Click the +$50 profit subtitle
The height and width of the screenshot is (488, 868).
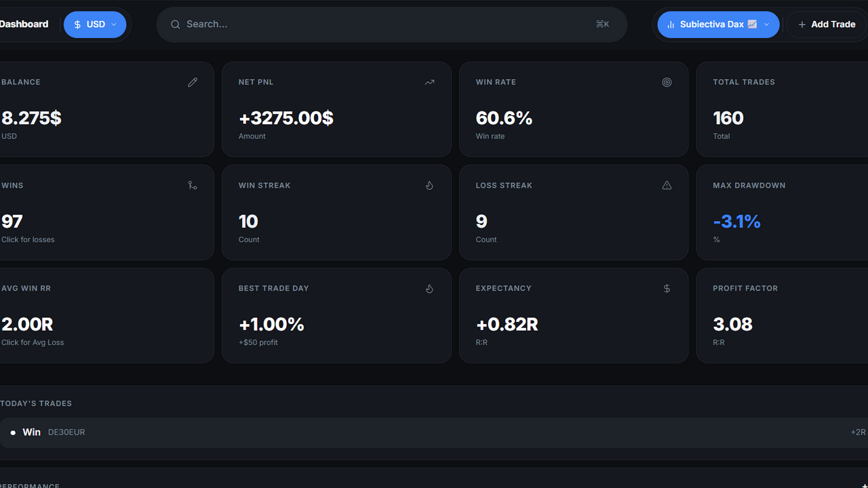pyautogui.click(x=258, y=342)
